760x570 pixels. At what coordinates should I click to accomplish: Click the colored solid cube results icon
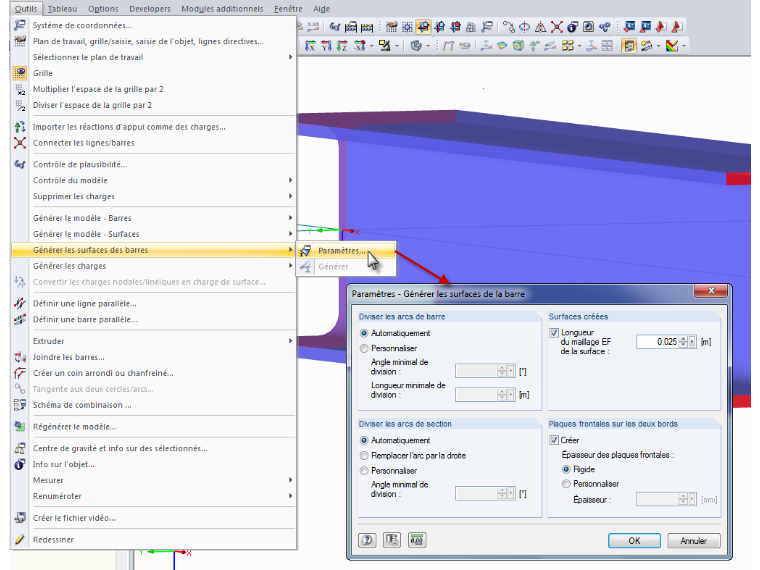point(518,46)
